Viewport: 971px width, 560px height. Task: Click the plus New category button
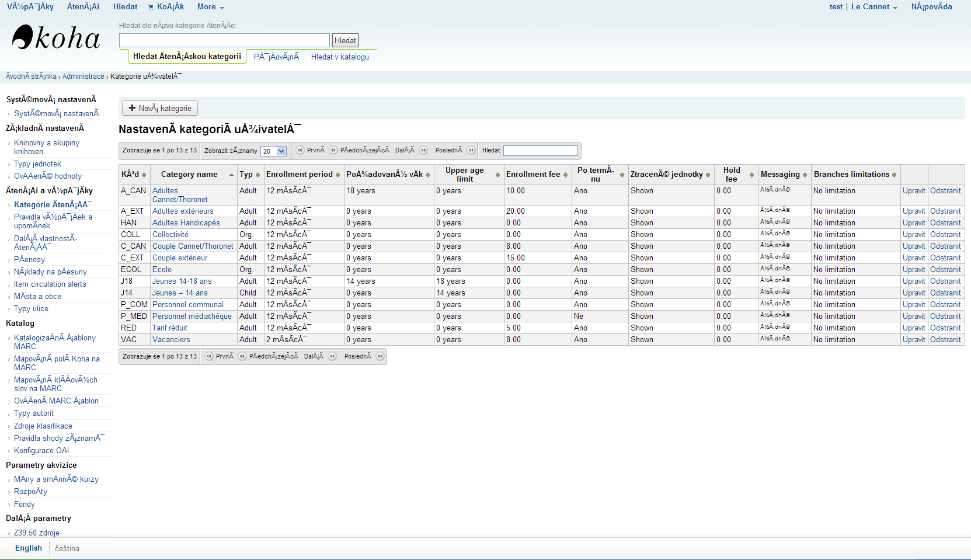coord(160,108)
